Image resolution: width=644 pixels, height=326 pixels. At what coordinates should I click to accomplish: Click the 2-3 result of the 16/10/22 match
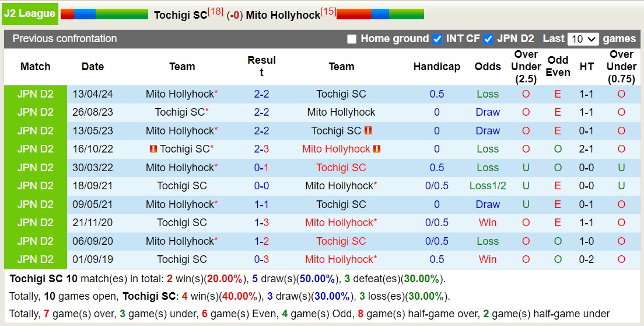tap(261, 149)
